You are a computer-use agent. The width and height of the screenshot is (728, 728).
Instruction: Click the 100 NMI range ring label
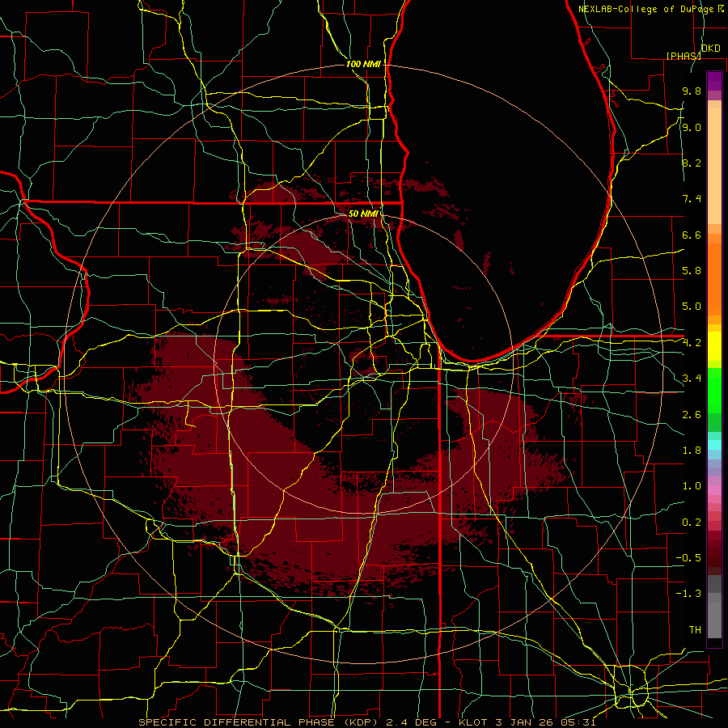tap(363, 64)
